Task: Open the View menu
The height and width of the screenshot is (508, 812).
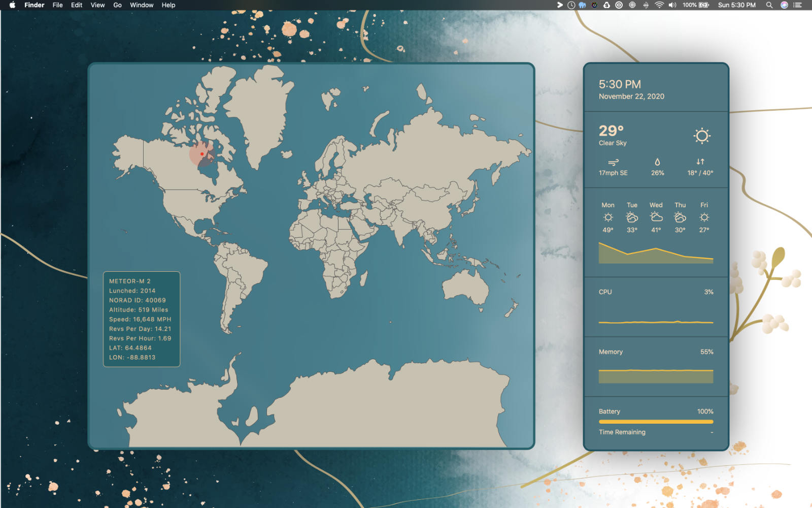Action: tap(98, 5)
